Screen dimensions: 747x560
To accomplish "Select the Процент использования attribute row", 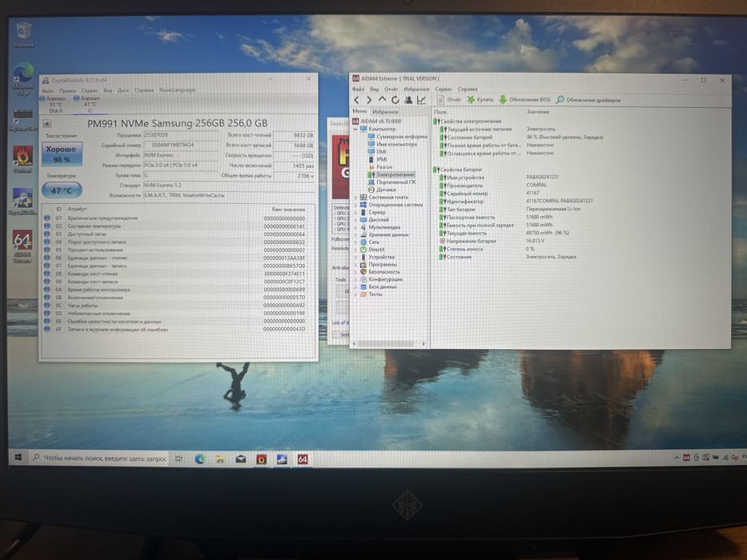I will coord(175,250).
